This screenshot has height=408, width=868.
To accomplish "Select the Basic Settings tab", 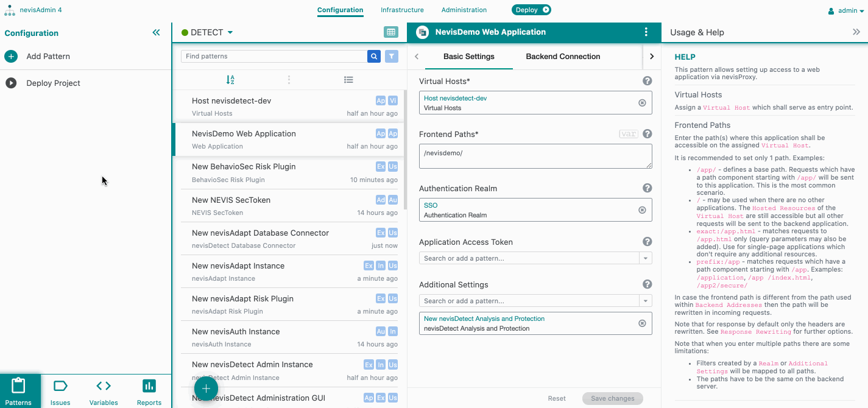I will pyautogui.click(x=469, y=57).
